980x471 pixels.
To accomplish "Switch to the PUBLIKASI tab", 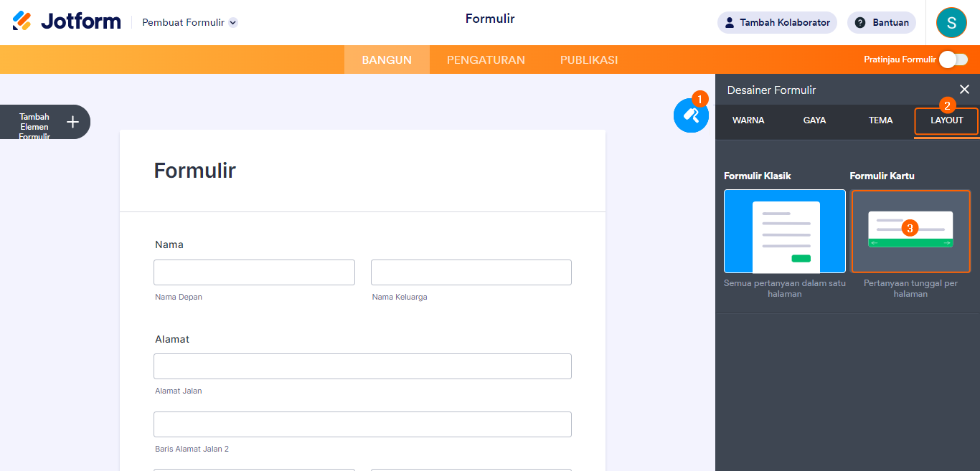I will coord(589,60).
